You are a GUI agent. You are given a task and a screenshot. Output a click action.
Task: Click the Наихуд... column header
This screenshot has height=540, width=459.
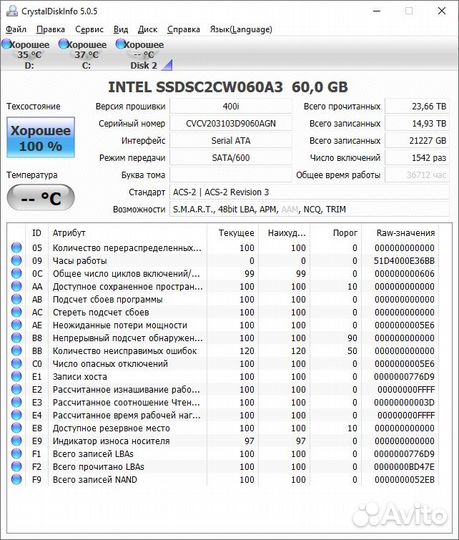click(x=284, y=233)
